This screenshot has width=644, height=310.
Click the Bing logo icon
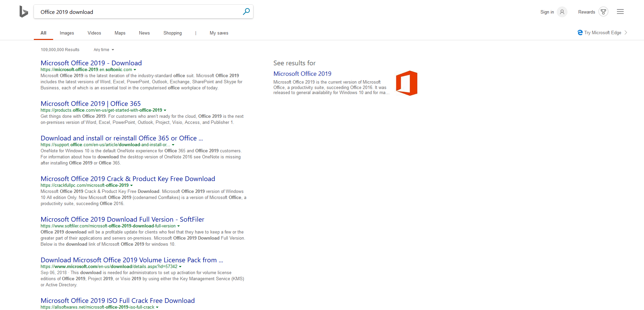tap(24, 12)
